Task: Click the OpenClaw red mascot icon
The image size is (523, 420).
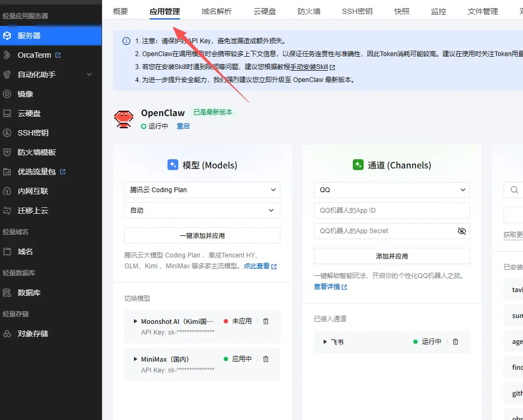Action: [x=124, y=119]
